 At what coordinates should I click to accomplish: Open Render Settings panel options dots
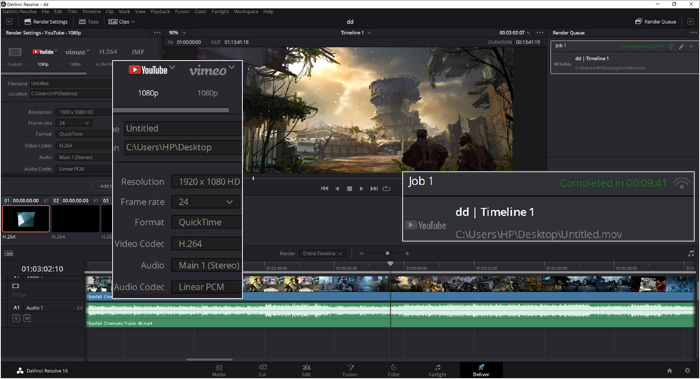tap(157, 33)
